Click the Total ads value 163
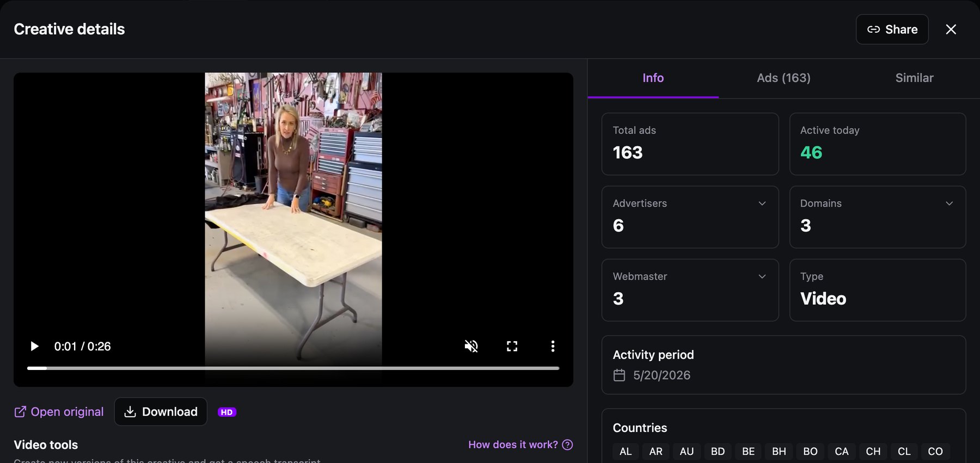The width and height of the screenshot is (980, 463). pos(628,152)
